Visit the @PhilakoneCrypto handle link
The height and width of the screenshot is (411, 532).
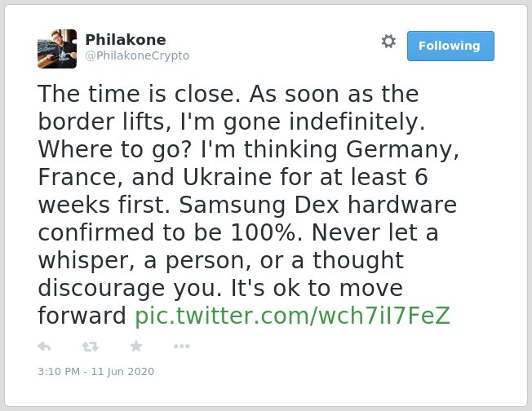[137, 55]
